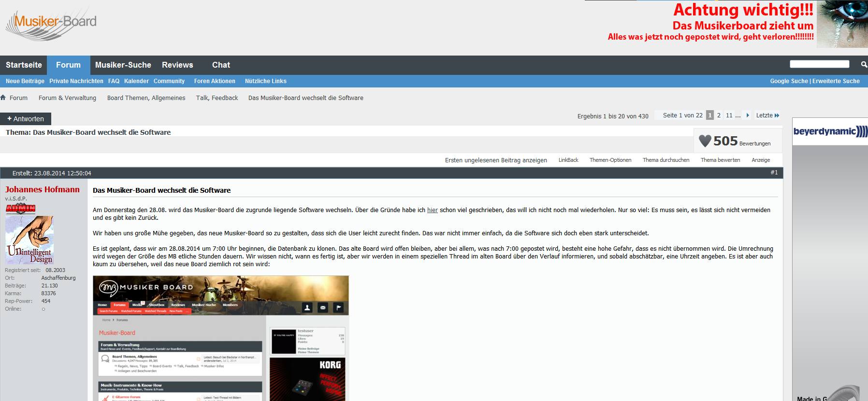Open Talk, Feedback breadcrumb
This screenshot has height=401, width=868.
(217, 98)
